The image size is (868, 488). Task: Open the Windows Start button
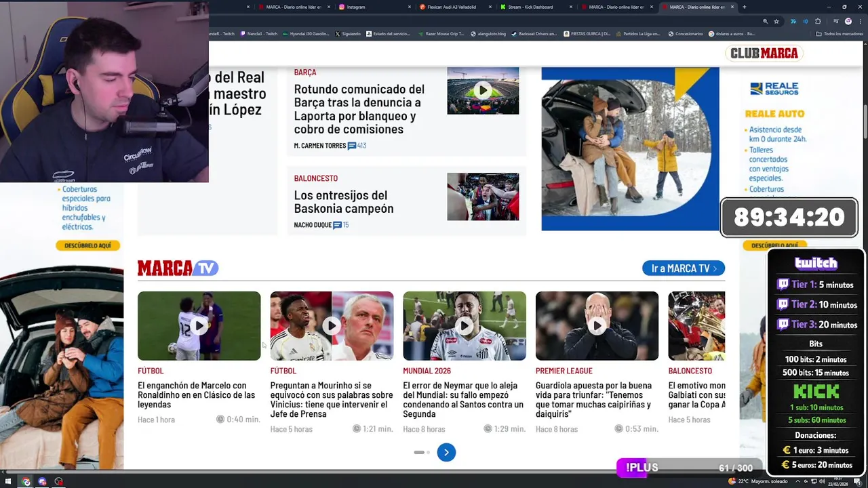pyautogui.click(x=7, y=481)
